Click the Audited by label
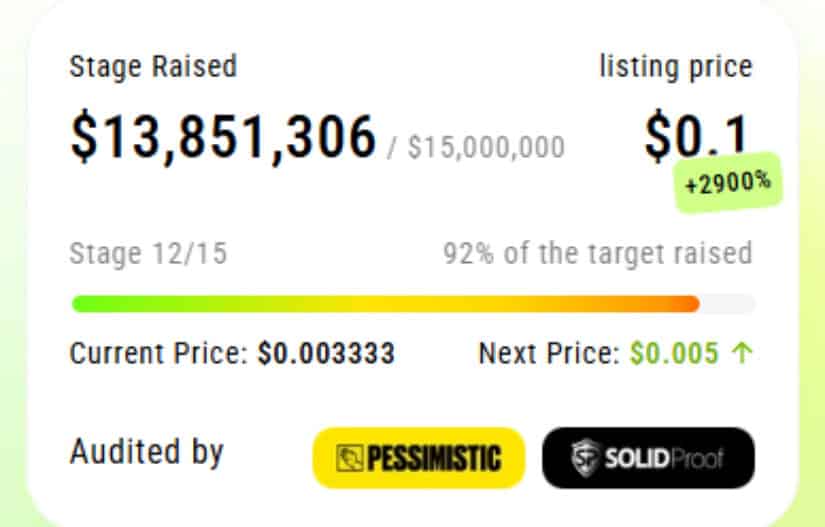825x527 pixels. (147, 452)
